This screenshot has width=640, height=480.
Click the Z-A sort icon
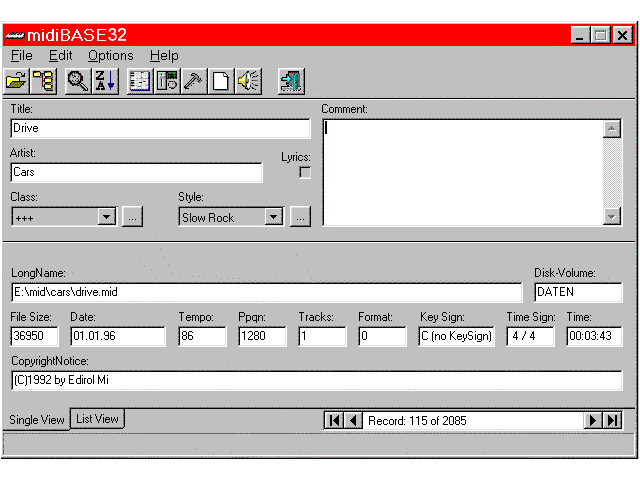pyautogui.click(x=104, y=82)
